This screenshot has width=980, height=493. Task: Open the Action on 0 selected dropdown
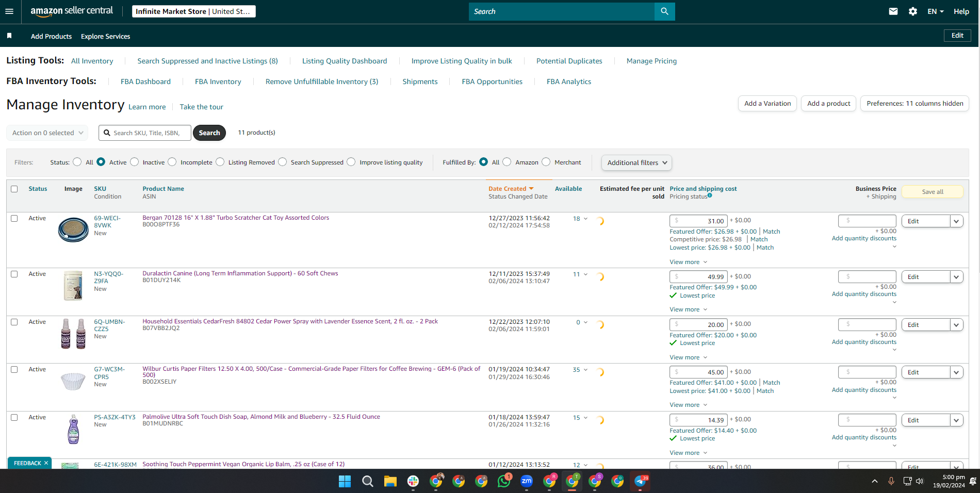(47, 133)
